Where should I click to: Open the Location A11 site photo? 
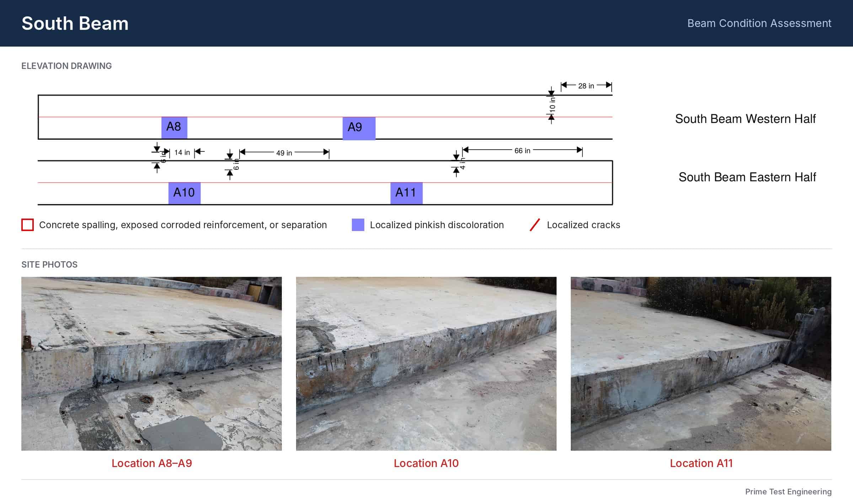click(701, 364)
